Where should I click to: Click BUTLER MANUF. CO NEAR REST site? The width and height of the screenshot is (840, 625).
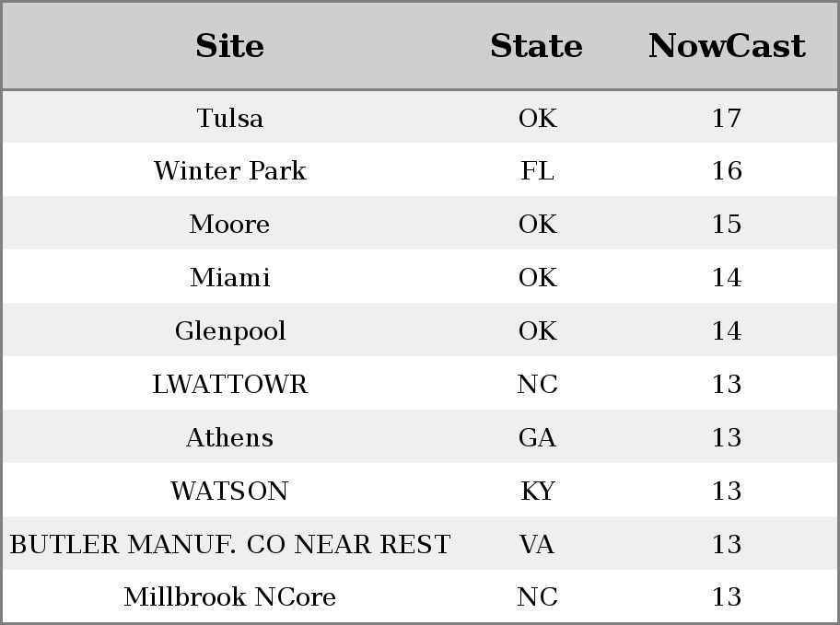(x=230, y=544)
